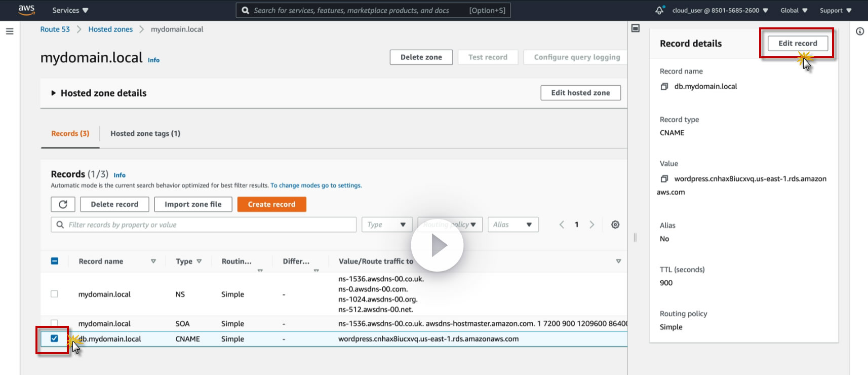Go to previous records page
Screen dimensions: 868x375
coord(562,224)
